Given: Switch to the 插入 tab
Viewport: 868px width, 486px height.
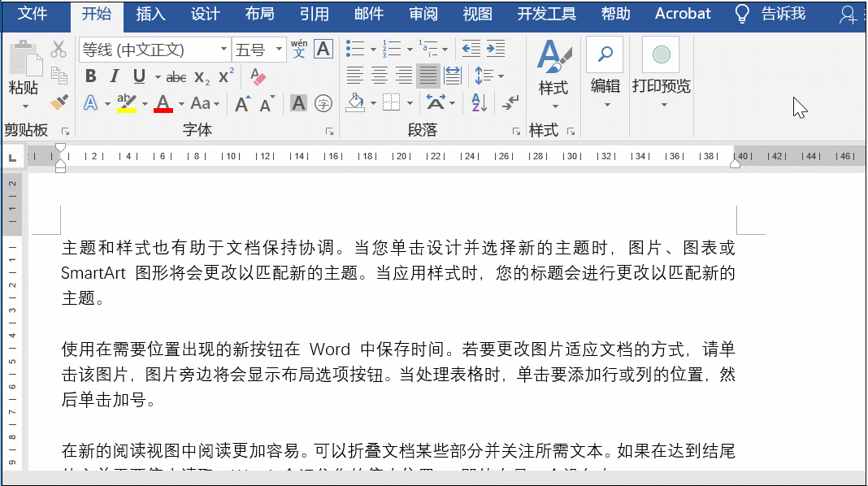Looking at the screenshot, I should [x=150, y=14].
